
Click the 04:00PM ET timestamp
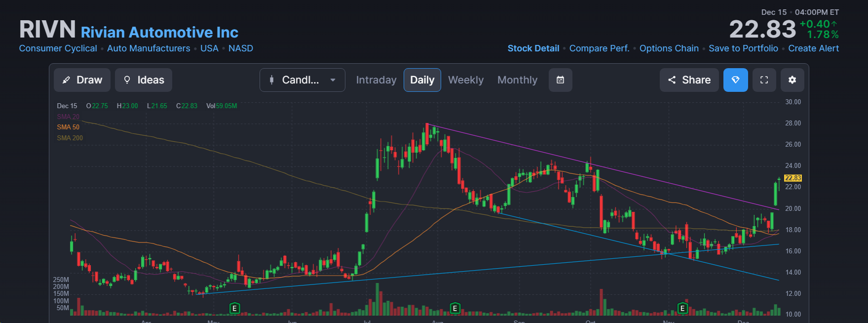[x=817, y=12]
